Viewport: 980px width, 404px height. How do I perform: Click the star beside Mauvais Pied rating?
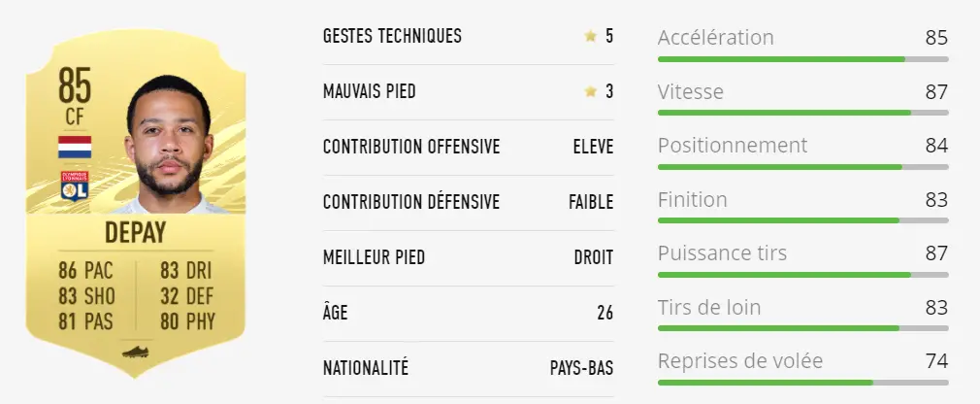pyautogui.click(x=591, y=91)
